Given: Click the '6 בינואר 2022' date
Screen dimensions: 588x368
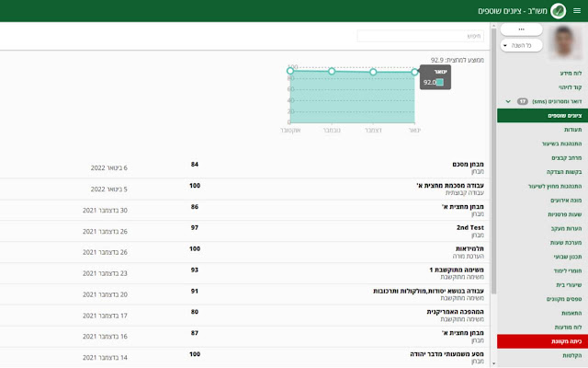Looking at the screenshot, I should point(108,167).
